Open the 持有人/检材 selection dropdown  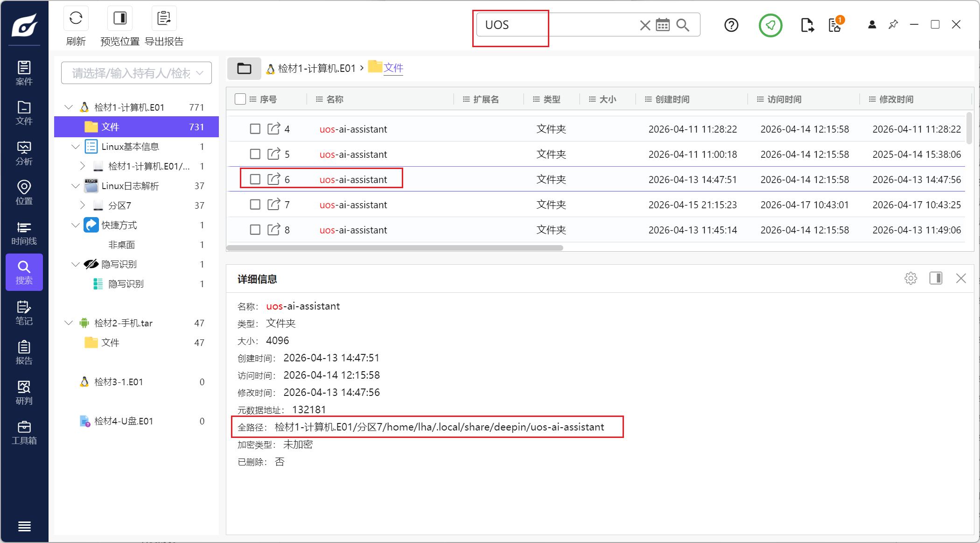pyautogui.click(x=136, y=73)
